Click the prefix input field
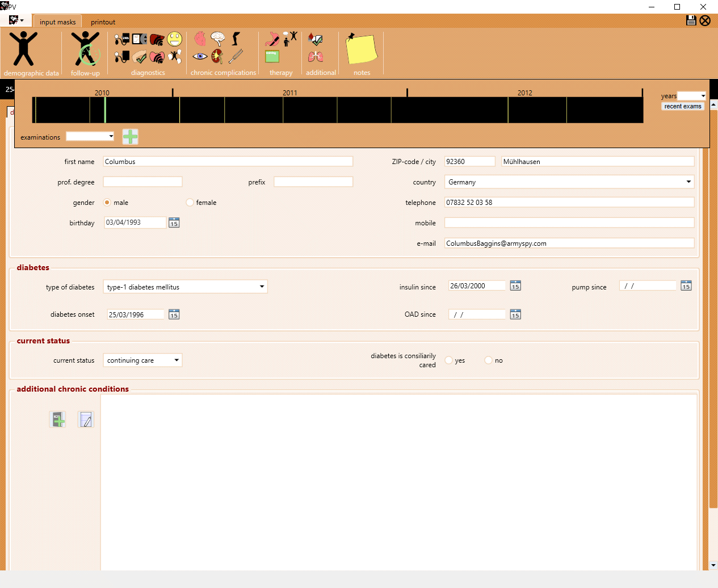 tap(313, 182)
